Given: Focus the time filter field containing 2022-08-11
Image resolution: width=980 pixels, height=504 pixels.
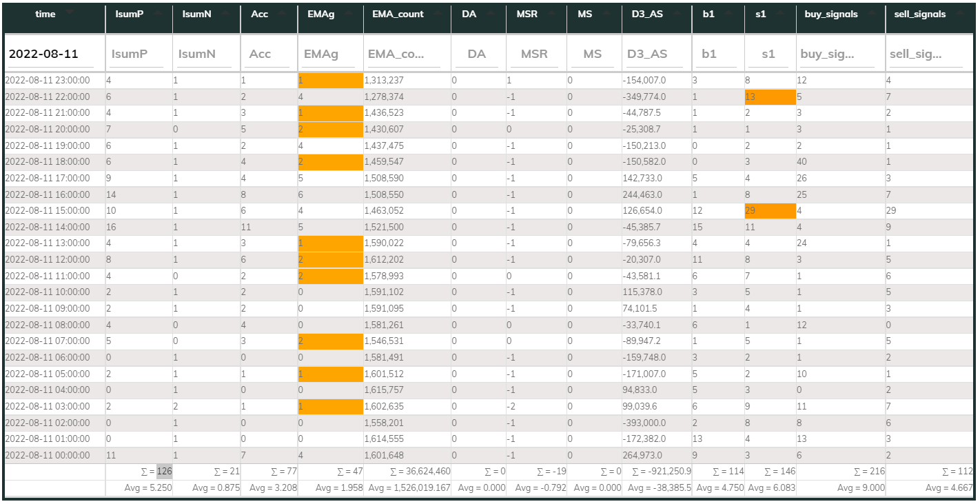Looking at the screenshot, I should [x=52, y=54].
